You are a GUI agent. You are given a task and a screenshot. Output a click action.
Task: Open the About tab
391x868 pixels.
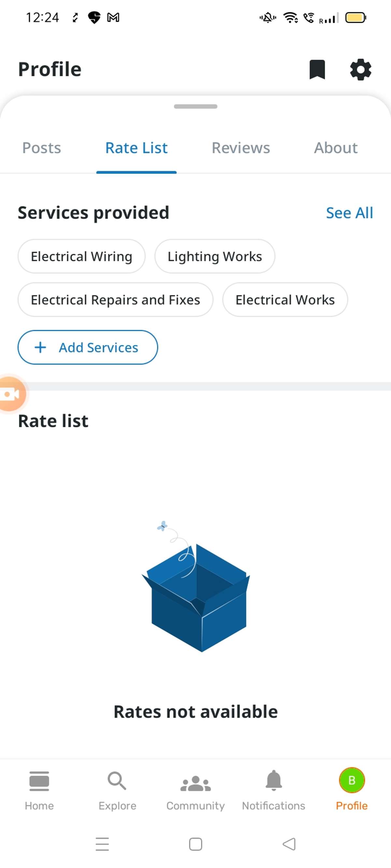(x=336, y=148)
